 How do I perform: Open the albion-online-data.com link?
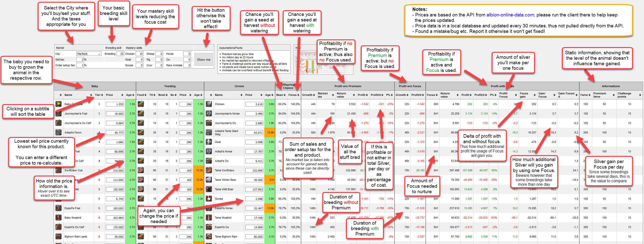coord(510,15)
